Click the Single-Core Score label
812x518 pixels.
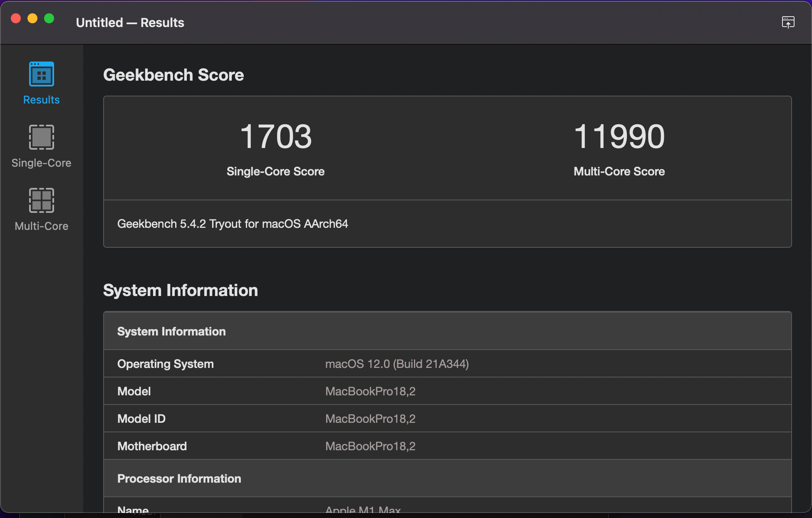point(275,171)
